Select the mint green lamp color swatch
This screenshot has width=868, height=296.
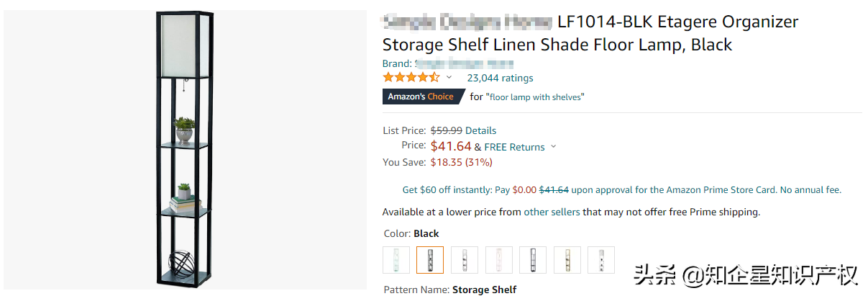(x=396, y=260)
